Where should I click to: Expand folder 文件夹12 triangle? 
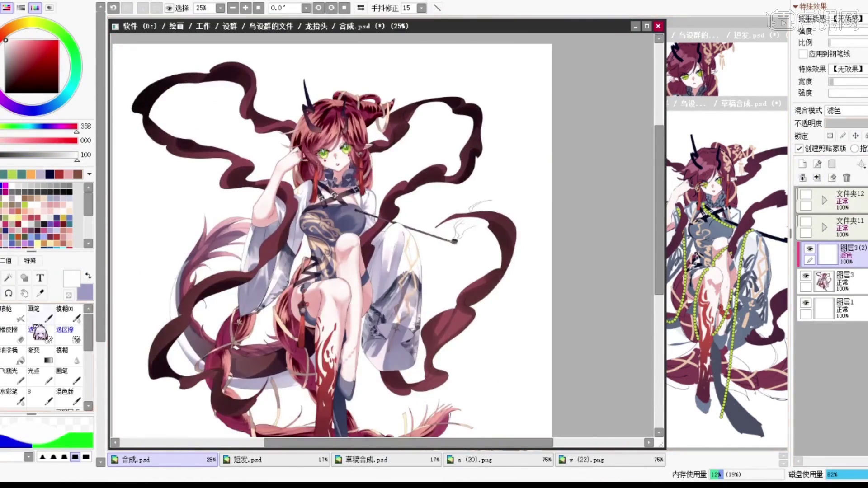[825, 200]
